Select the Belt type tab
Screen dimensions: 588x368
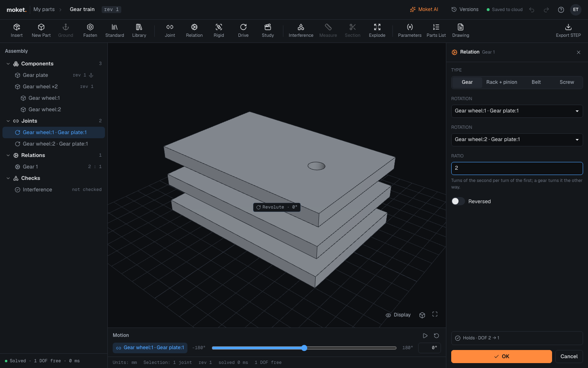[x=536, y=82]
